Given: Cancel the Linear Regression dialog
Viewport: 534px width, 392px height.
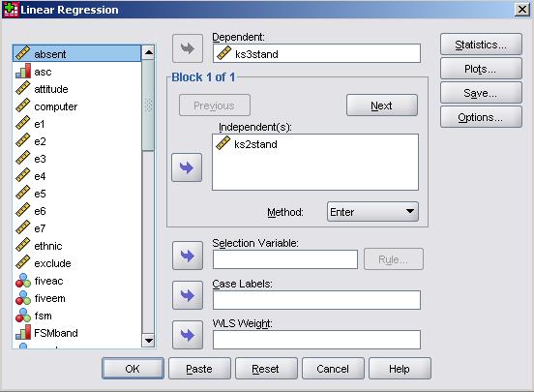Looking at the screenshot, I should pos(333,369).
